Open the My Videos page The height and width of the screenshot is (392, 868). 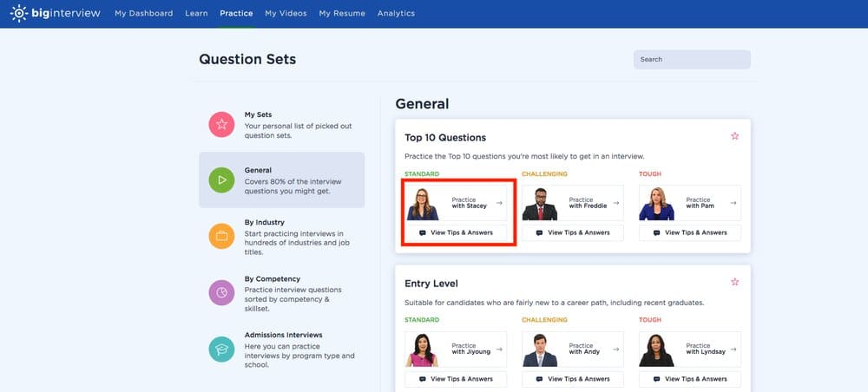pos(286,13)
